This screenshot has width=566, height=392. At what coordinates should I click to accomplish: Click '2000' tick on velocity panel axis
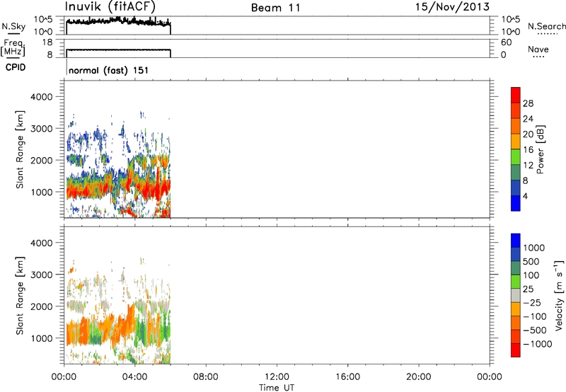tap(42, 306)
